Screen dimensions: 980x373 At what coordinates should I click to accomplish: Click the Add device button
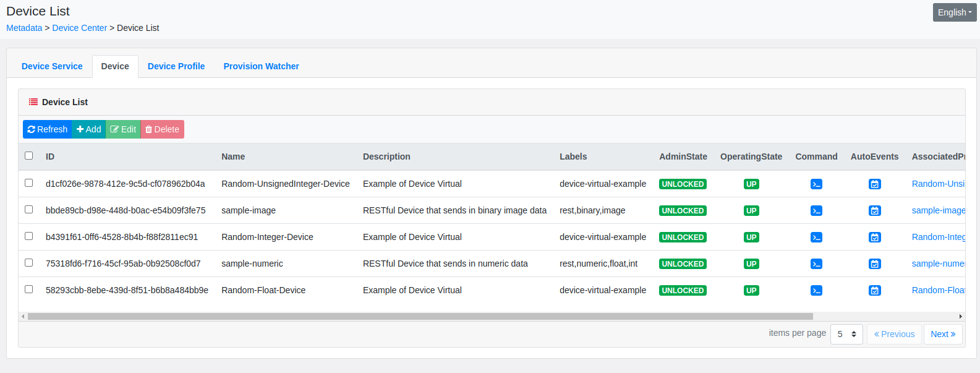click(x=89, y=129)
